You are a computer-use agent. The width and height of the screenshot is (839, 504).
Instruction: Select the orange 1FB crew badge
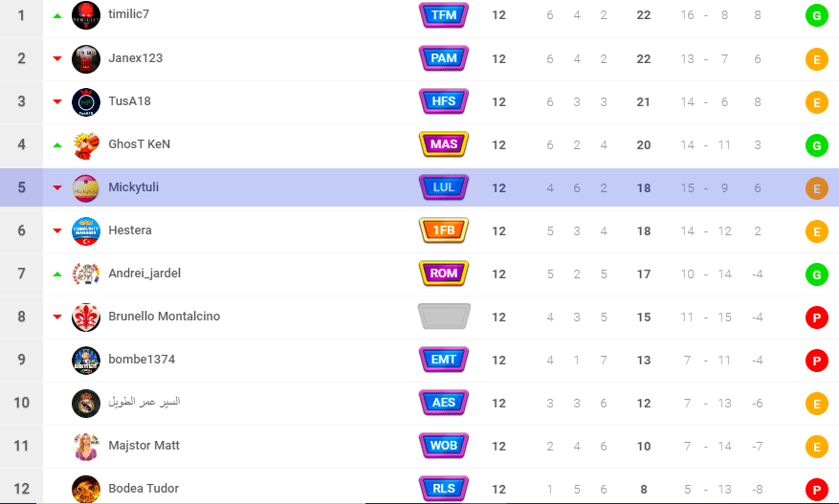[x=444, y=230]
